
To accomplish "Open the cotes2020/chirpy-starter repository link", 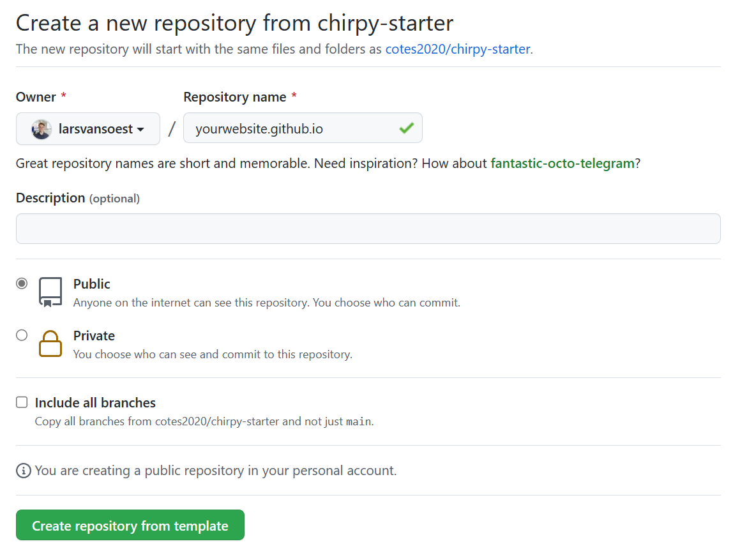I will point(457,49).
